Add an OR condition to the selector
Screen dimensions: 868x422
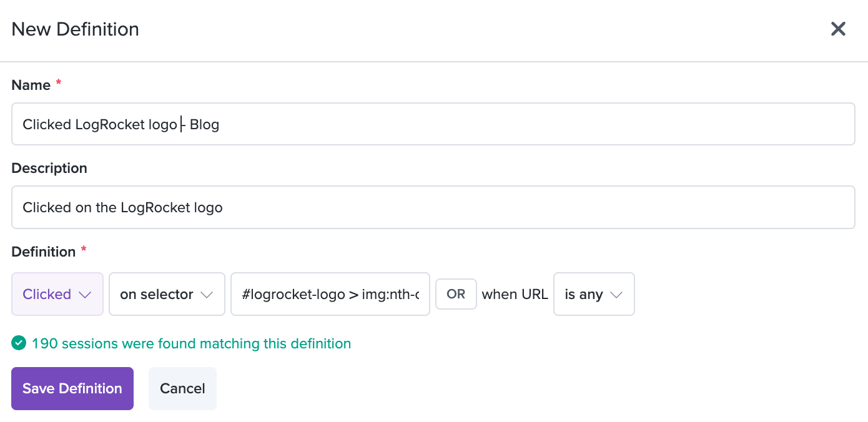tap(456, 294)
